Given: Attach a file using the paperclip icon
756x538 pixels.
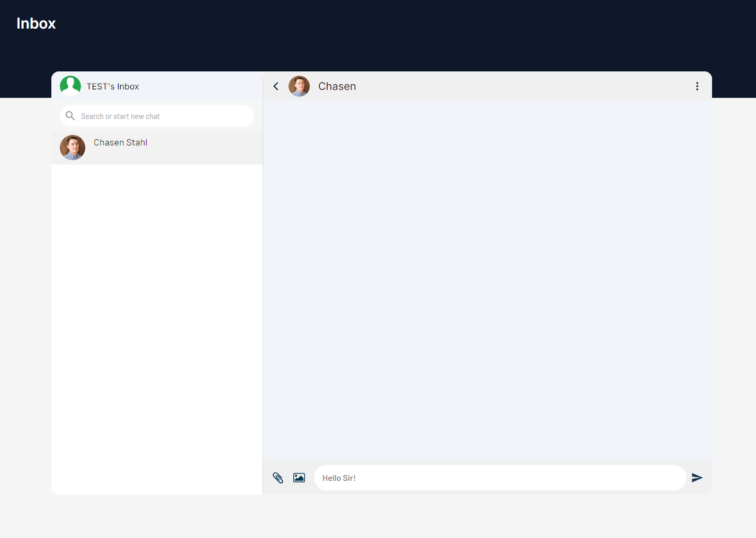Looking at the screenshot, I should tap(278, 478).
